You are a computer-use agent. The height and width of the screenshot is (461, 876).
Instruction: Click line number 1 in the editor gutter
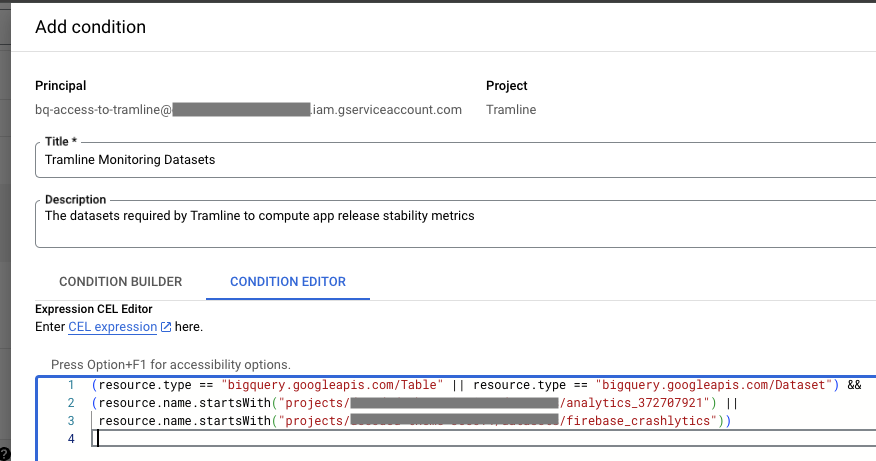click(71, 385)
